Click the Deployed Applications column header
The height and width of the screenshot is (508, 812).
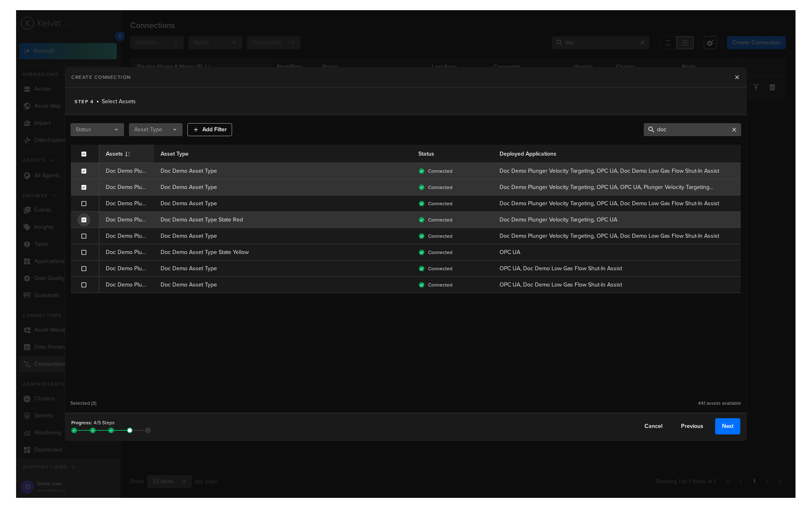[527, 154]
